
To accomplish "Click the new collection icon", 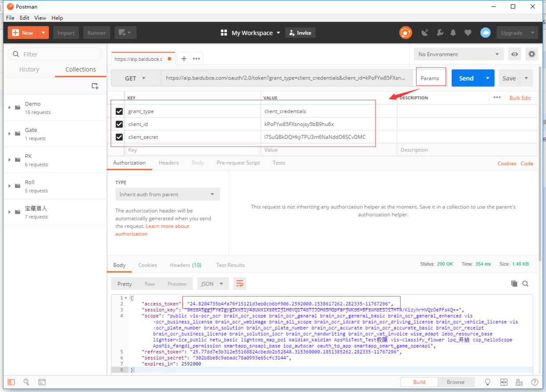I will pyautogui.click(x=95, y=86).
